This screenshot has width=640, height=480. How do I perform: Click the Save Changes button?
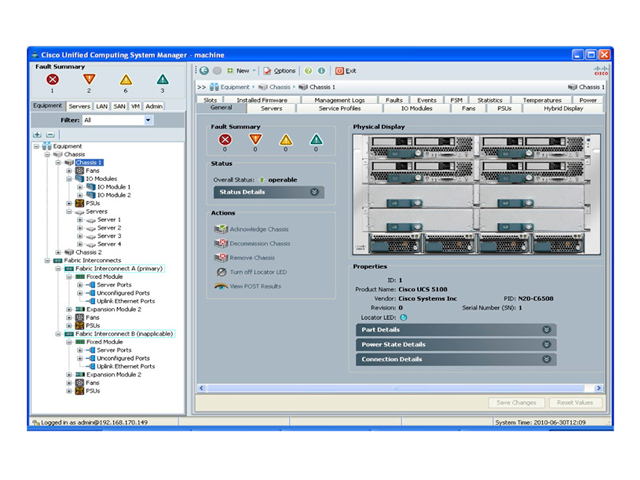tap(516, 402)
